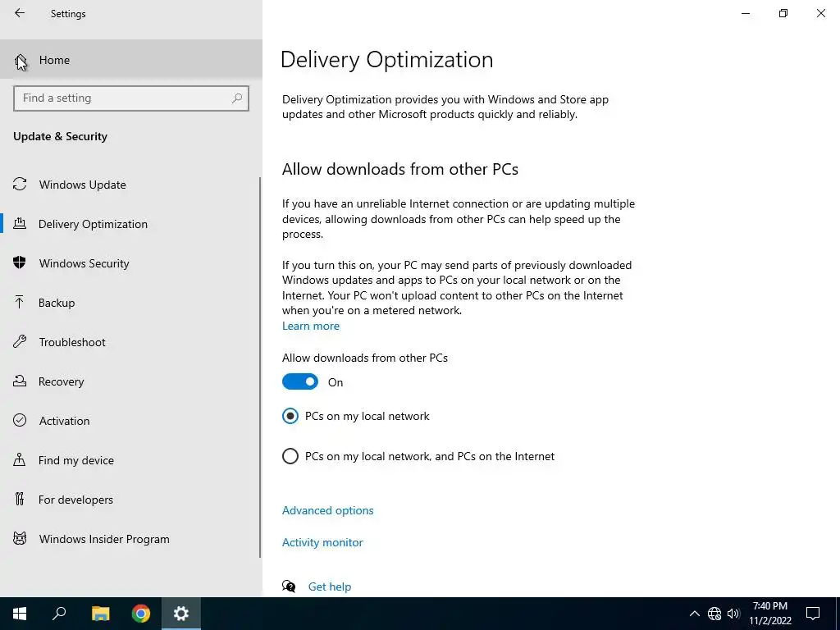This screenshot has width=840, height=630.
Task: Click the Windows Insider Program cat icon
Action: pyautogui.click(x=20, y=538)
